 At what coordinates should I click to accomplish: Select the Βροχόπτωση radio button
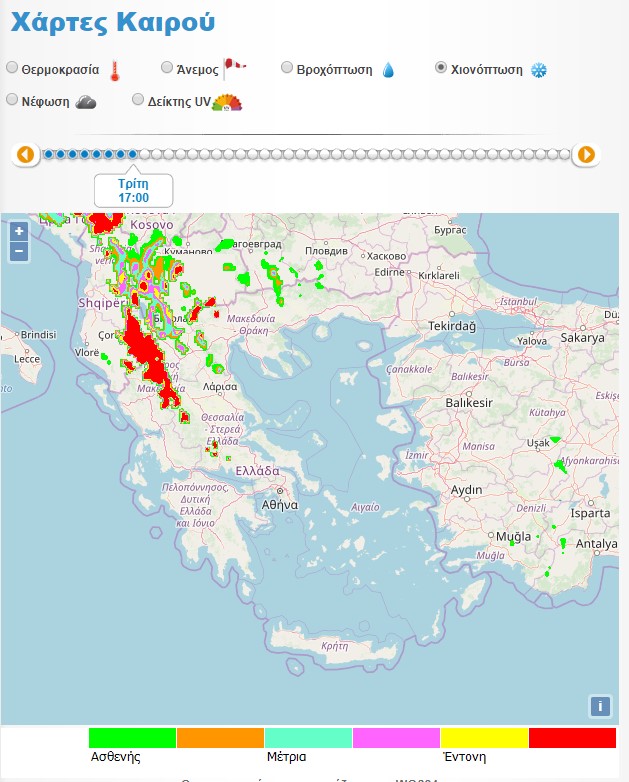point(287,67)
